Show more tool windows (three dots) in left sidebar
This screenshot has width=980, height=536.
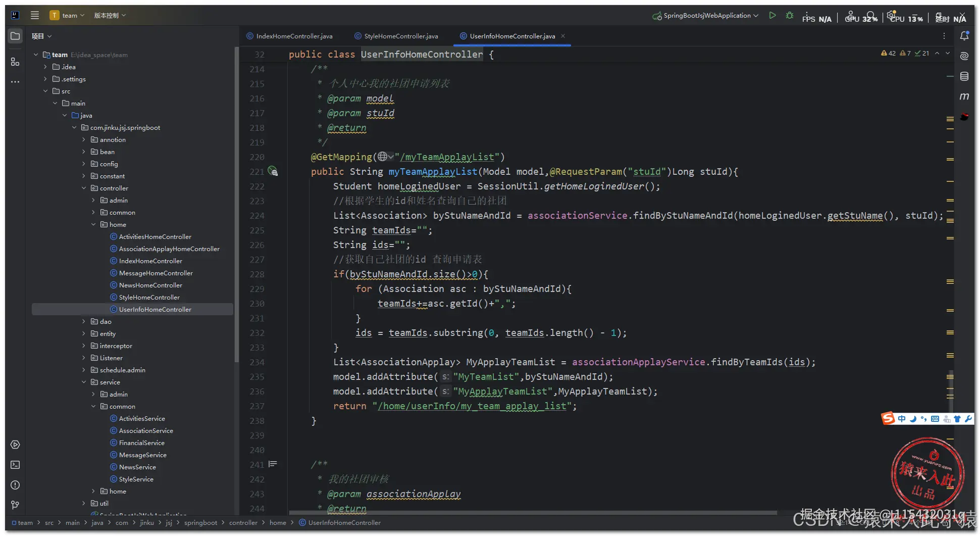(x=15, y=81)
